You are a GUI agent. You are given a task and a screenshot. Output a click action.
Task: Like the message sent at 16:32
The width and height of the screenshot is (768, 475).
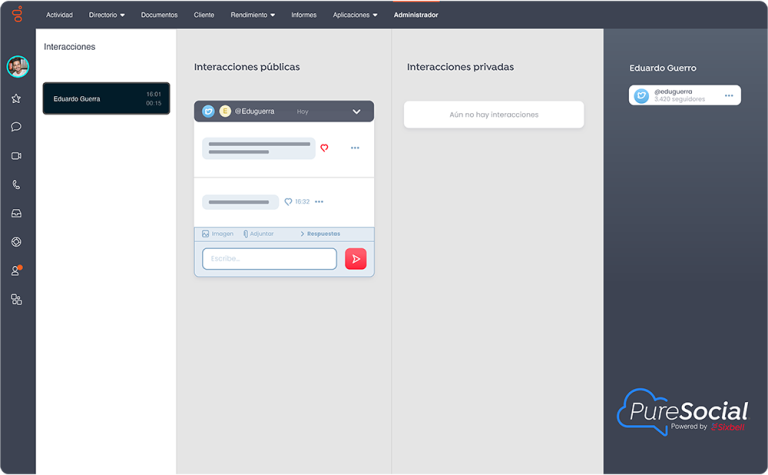(x=288, y=202)
